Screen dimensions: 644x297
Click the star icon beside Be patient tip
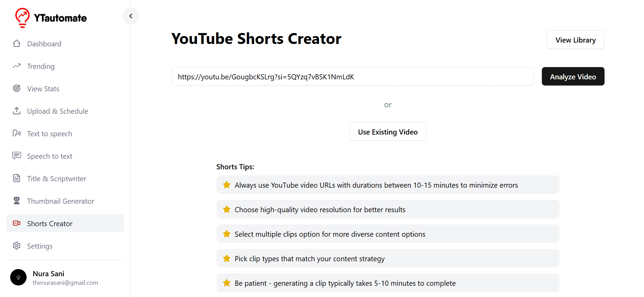pos(227,283)
